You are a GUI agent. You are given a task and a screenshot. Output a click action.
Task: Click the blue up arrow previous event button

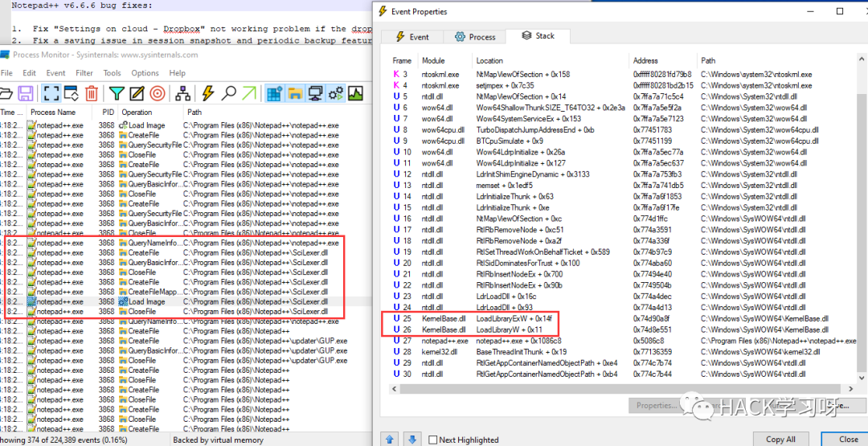point(389,440)
